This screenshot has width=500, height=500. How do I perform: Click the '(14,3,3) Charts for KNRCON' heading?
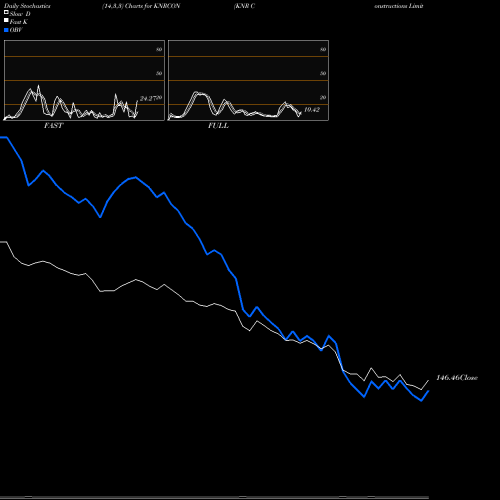pos(141,6)
